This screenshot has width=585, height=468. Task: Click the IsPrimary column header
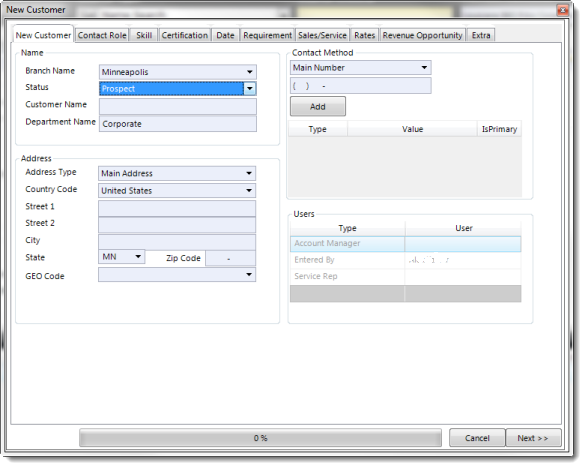tap(500, 130)
